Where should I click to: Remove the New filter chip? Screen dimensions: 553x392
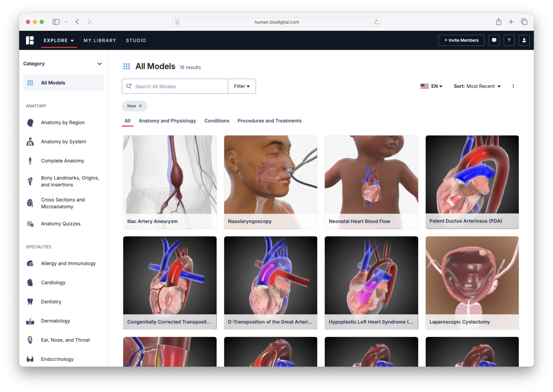pos(140,106)
